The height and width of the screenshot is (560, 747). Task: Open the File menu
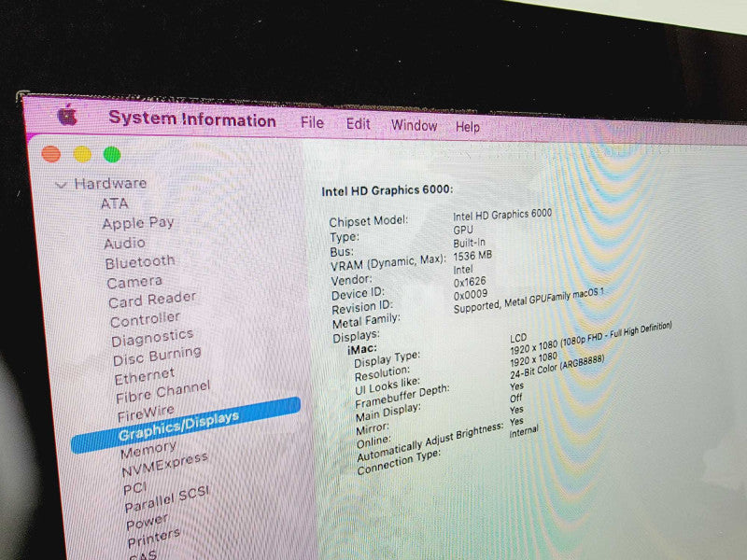[312, 122]
